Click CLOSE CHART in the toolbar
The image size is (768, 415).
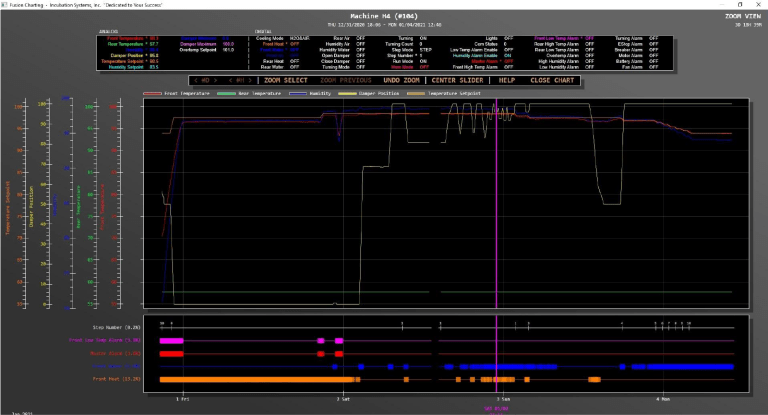coord(553,80)
